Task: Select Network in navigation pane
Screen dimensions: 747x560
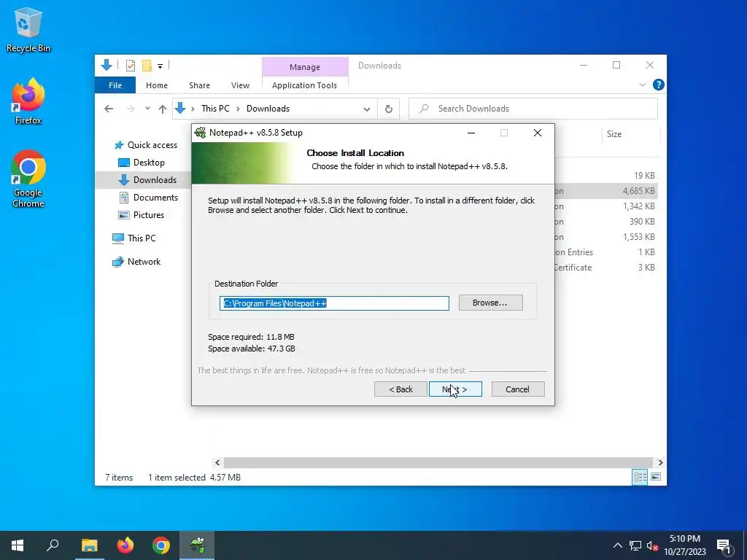Action: [x=136, y=262]
